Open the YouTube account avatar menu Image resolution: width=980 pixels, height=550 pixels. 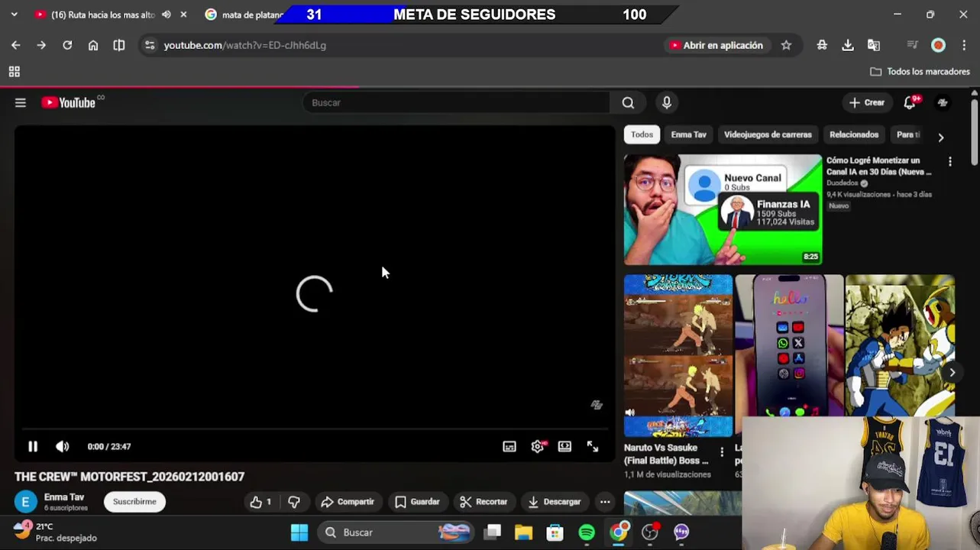pos(943,102)
